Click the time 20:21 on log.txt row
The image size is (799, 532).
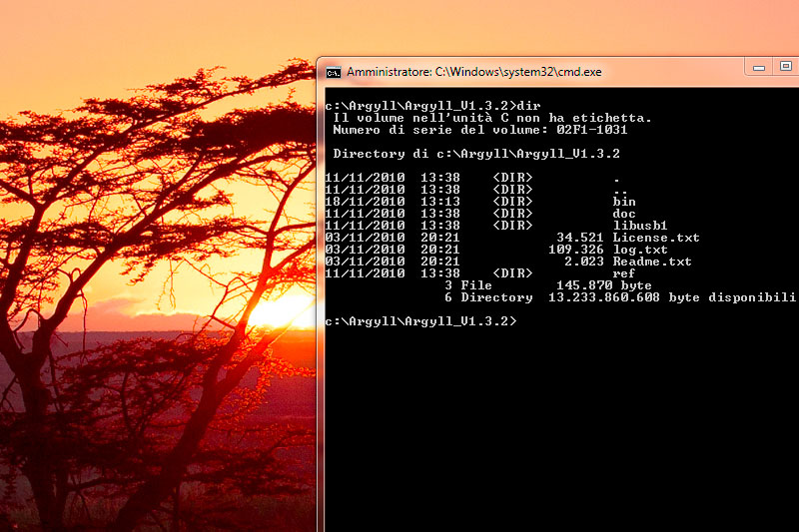440,250
